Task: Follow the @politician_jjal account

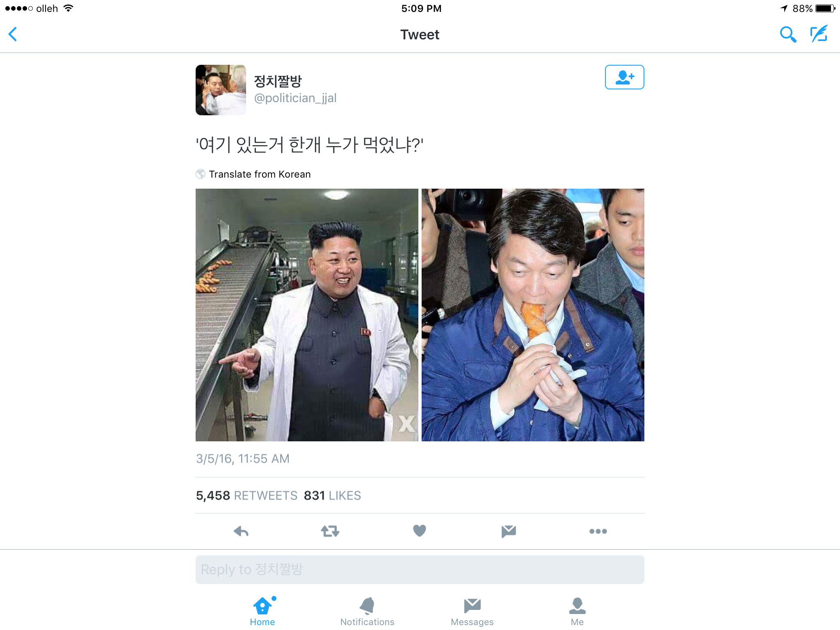Action: tap(624, 77)
